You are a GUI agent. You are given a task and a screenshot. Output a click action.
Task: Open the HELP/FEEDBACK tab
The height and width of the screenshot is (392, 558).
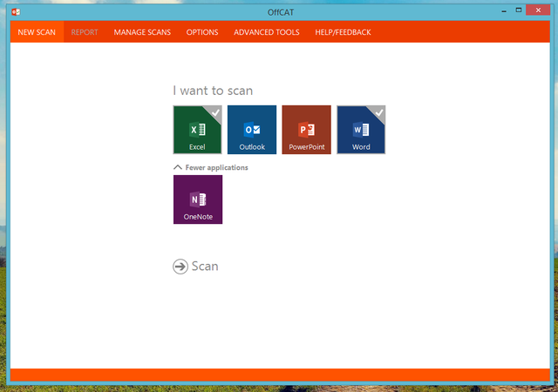pyautogui.click(x=343, y=32)
